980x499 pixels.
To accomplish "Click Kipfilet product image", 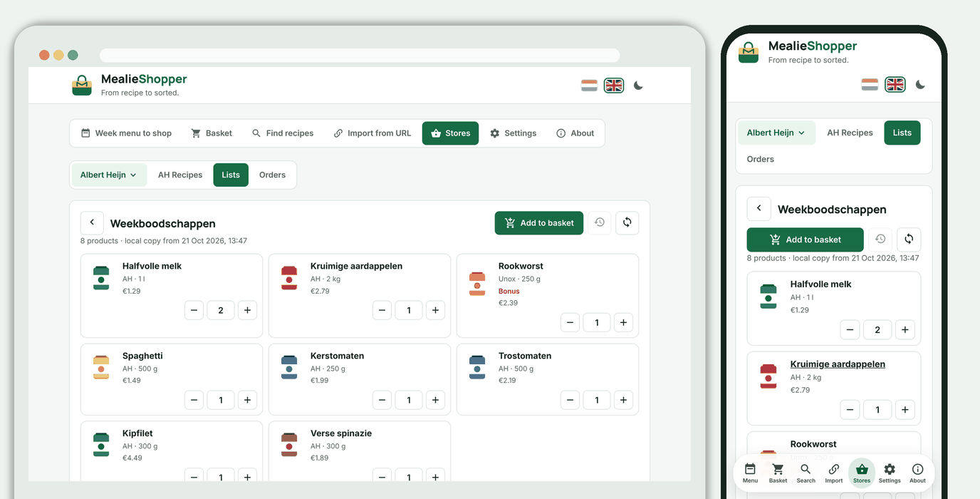I will tap(101, 445).
